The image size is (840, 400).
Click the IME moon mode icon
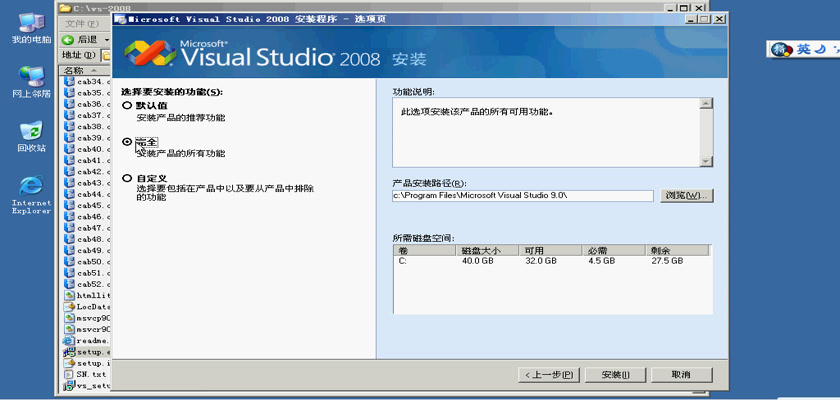(x=820, y=49)
